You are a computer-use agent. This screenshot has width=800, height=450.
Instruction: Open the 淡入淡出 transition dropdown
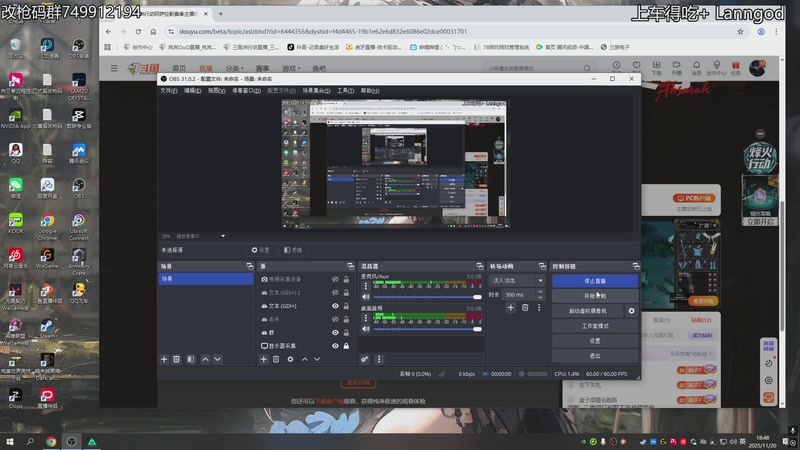coord(517,280)
